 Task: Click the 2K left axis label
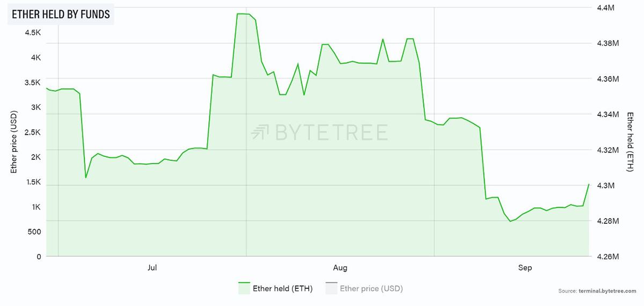click(36, 157)
